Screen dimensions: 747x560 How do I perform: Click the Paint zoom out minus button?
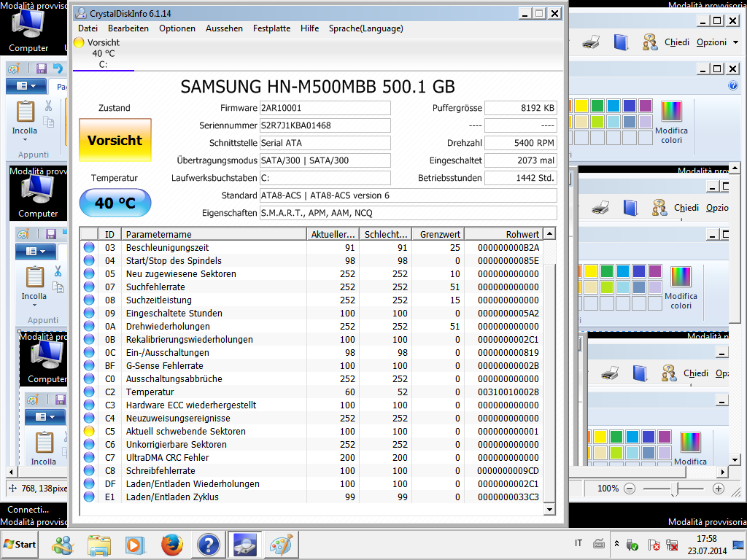click(630, 488)
